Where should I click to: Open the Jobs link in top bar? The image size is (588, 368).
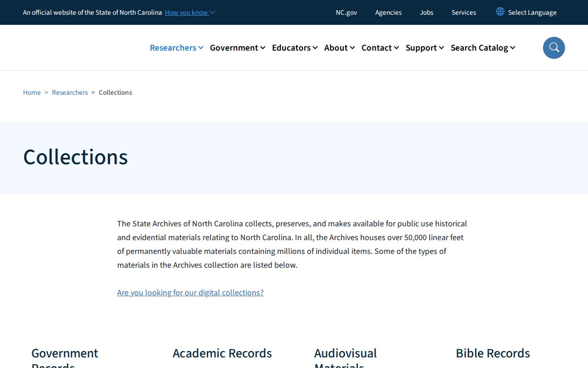click(426, 12)
